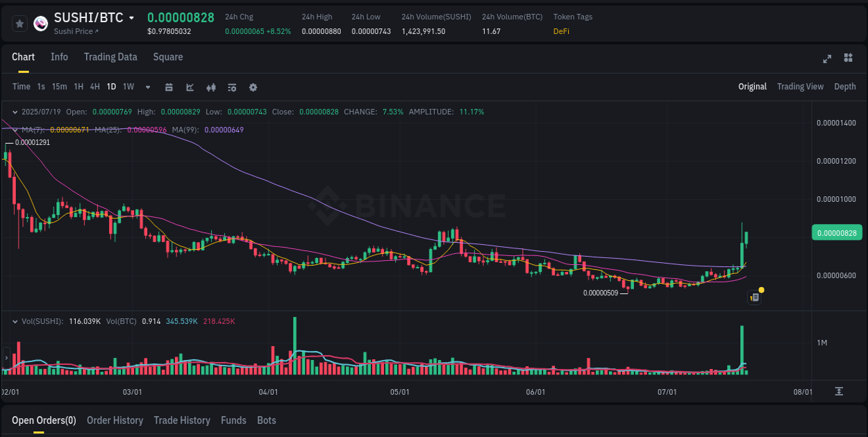The height and width of the screenshot is (437, 868).
Task: Switch to the Trading Data tab
Action: [110, 57]
